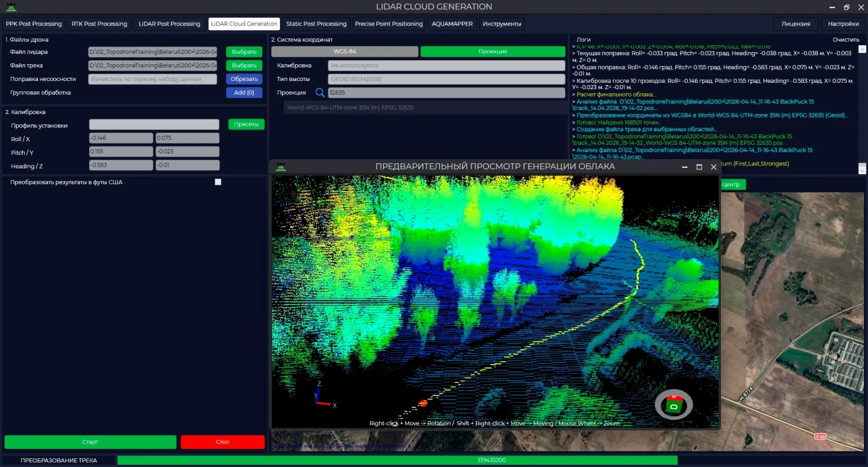Image resolution: width=868 pixels, height=467 pixels.
Task: Click the XYZ axis gizmo in preview
Action: 321,396
